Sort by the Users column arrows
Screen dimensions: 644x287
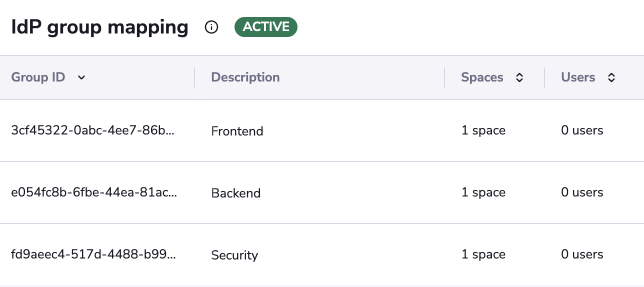pos(611,77)
